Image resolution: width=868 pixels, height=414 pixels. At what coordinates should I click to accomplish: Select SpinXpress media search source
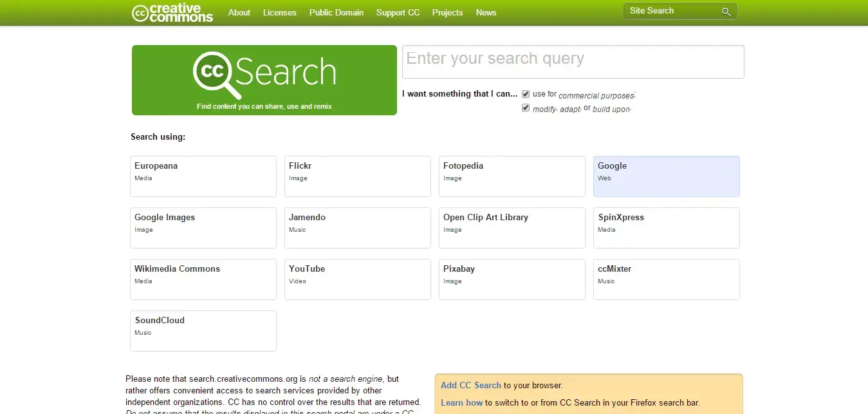667,228
